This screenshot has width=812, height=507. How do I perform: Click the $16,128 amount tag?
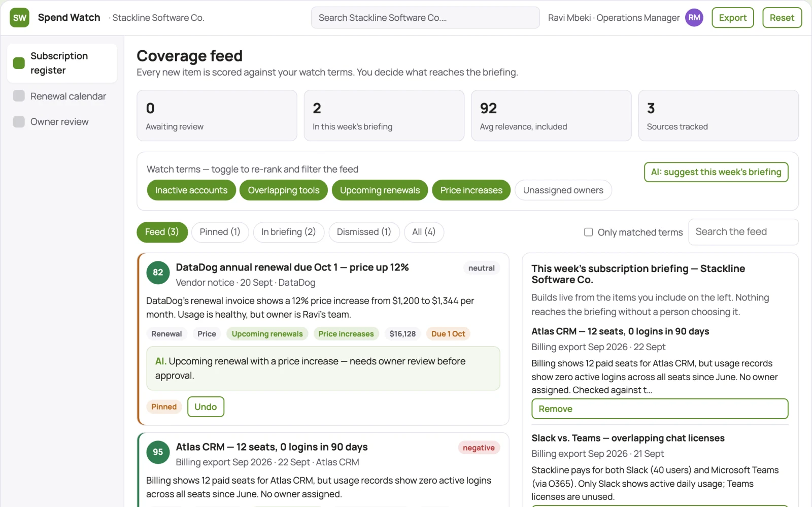coord(402,334)
